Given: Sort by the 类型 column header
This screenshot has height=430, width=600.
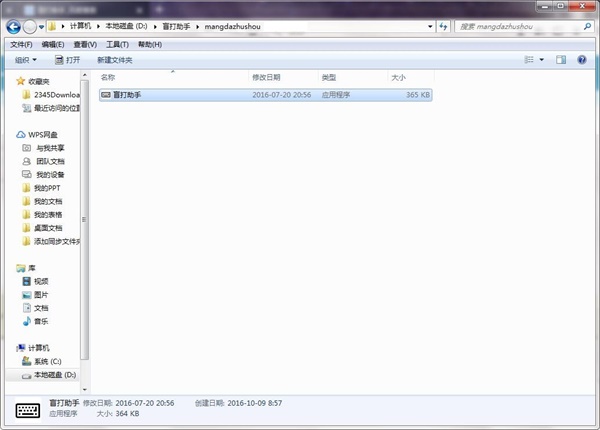Looking at the screenshot, I should click(353, 77).
